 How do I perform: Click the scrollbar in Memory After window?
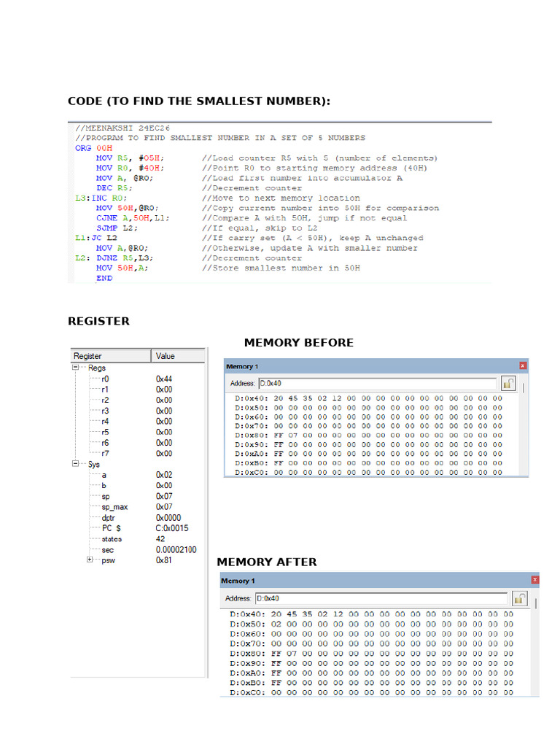click(x=536, y=603)
